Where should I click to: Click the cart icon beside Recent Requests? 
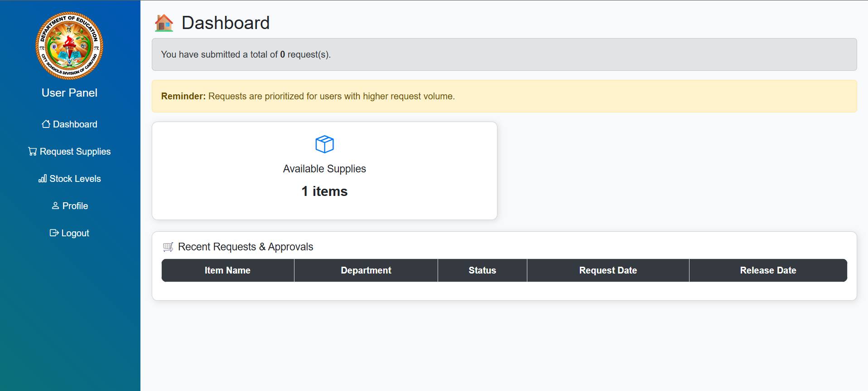(168, 247)
